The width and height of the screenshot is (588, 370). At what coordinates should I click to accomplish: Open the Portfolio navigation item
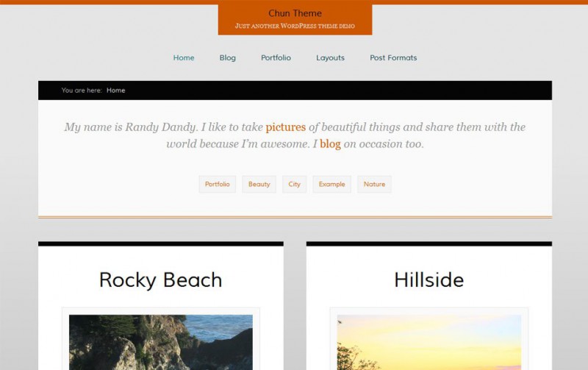click(x=276, y=58)
